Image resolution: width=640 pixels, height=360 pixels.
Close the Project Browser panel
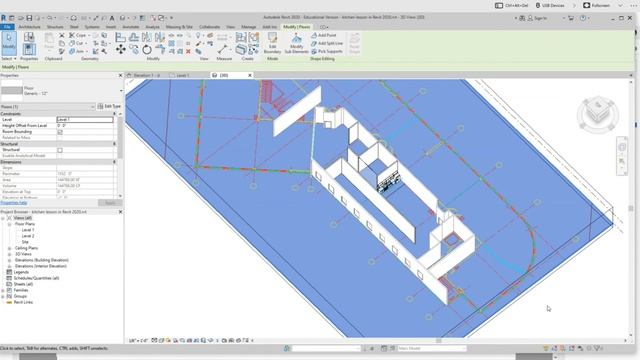pyautogui.click(x=120, y=212)
